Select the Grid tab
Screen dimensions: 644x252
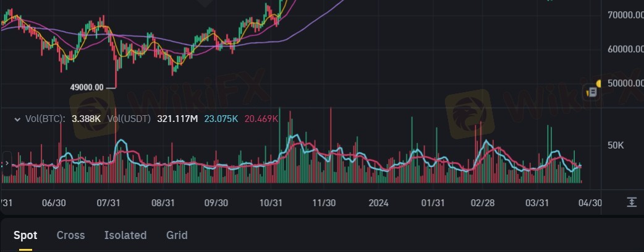(177, 235)
